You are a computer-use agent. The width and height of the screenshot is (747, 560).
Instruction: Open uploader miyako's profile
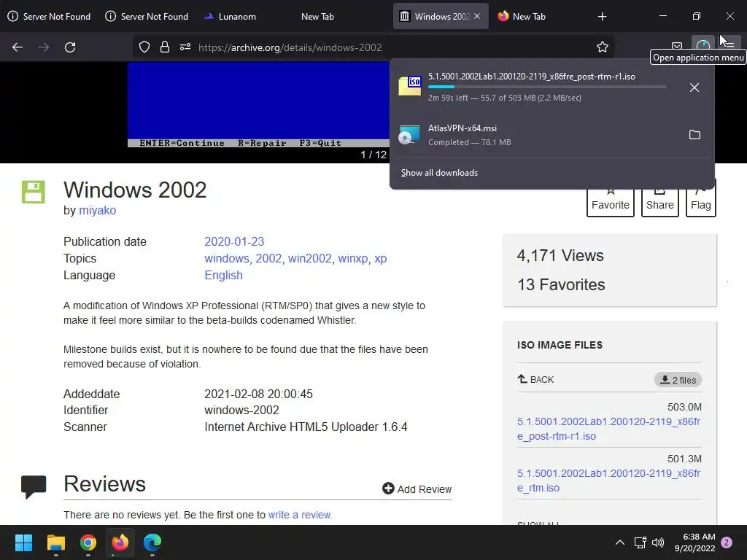point(97,211)
